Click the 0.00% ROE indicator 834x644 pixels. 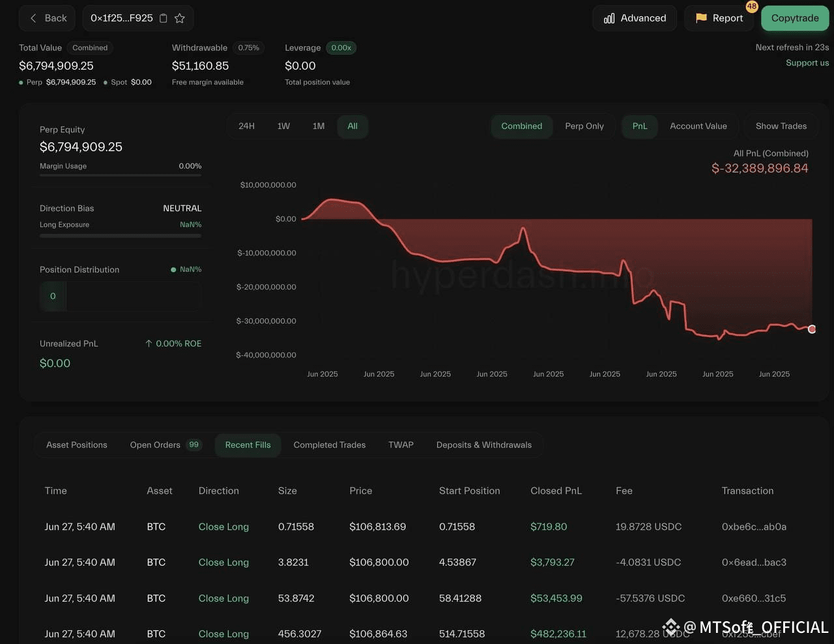point(173,344)
